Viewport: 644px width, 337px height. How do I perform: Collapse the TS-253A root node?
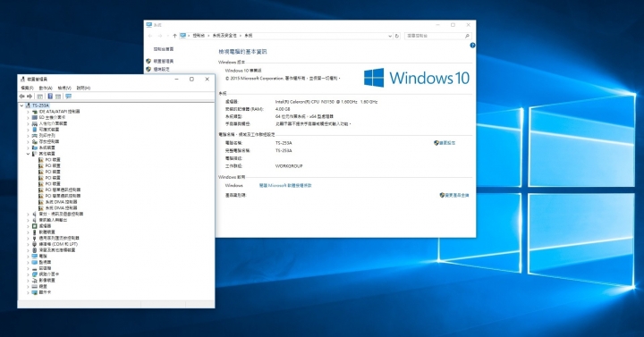21,105
